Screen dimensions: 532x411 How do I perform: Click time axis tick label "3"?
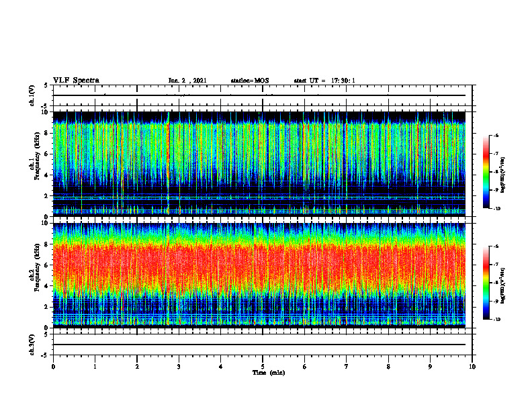(179, 367)
